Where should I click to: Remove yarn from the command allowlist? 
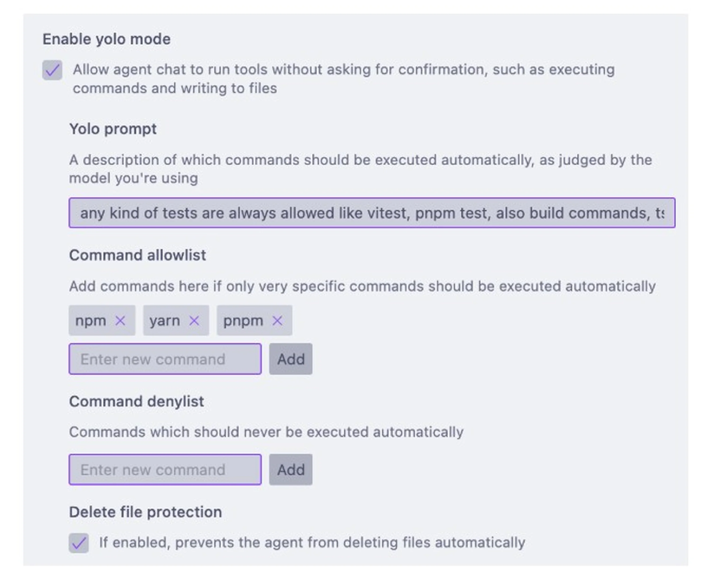click(194, 320)
